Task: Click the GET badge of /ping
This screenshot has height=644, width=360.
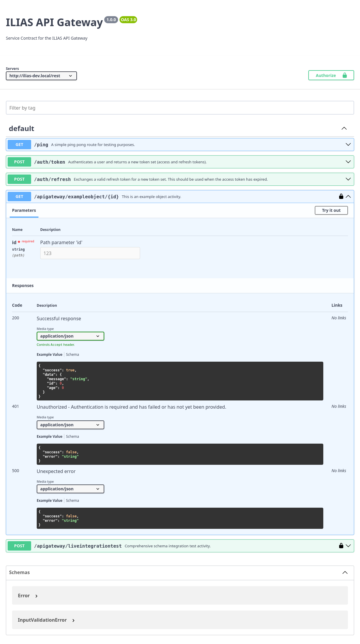Action: click(x=19, y=145)
